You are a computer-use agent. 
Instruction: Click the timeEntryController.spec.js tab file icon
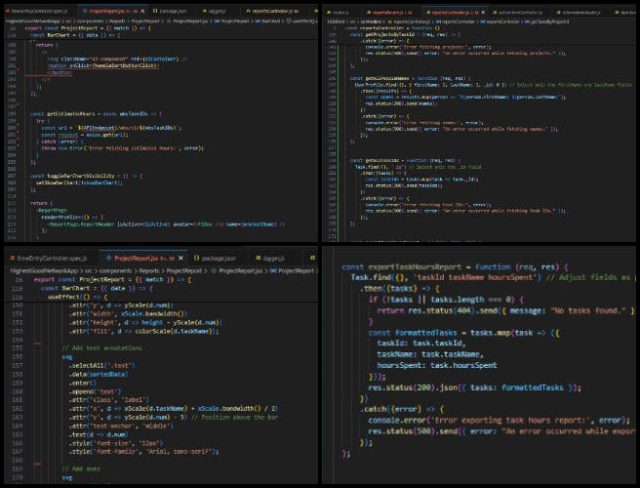coord(7,258)
